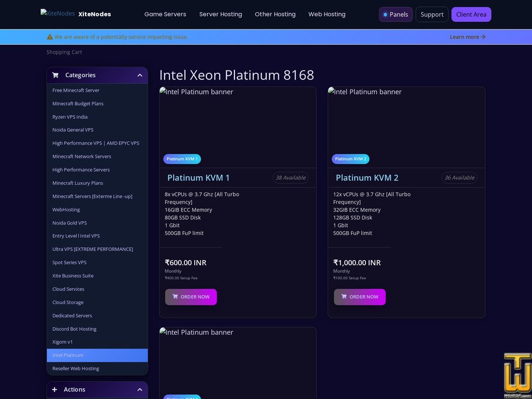Click the 38 Available stock label

tap(290, 178)
